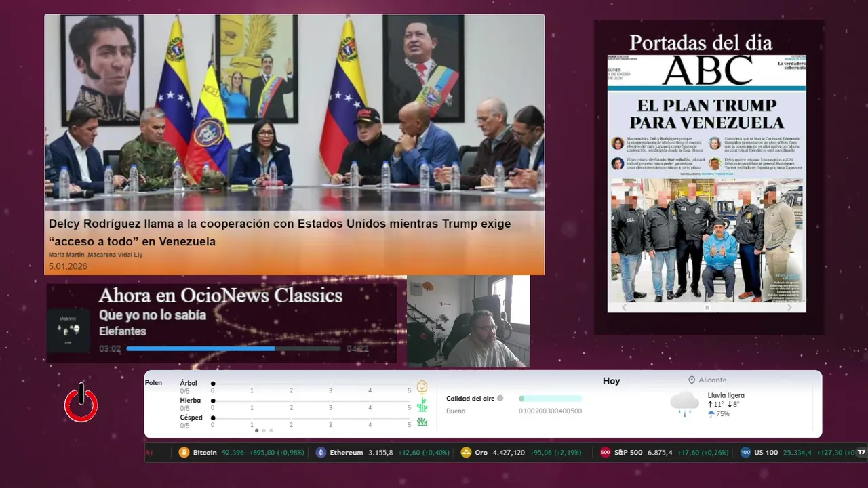Open the Ethereum ticker entry
Screen dimensions: 868x488
click(x=382, y=452)
